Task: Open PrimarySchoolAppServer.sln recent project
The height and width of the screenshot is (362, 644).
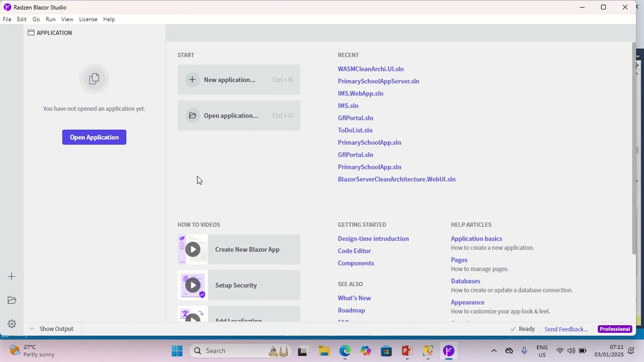Action: [378, 81]
